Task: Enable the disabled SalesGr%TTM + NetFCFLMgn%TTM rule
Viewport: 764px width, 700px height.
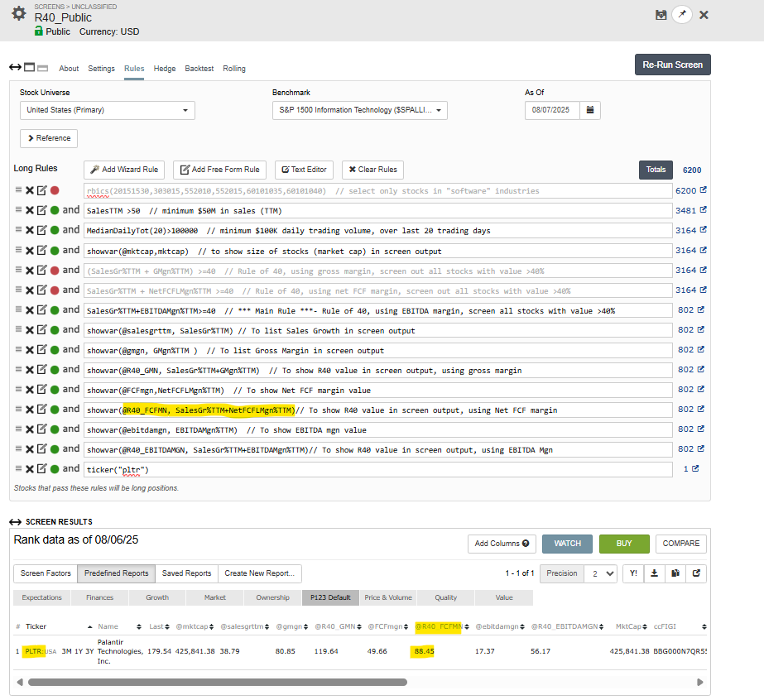Action: click(55, 290)
